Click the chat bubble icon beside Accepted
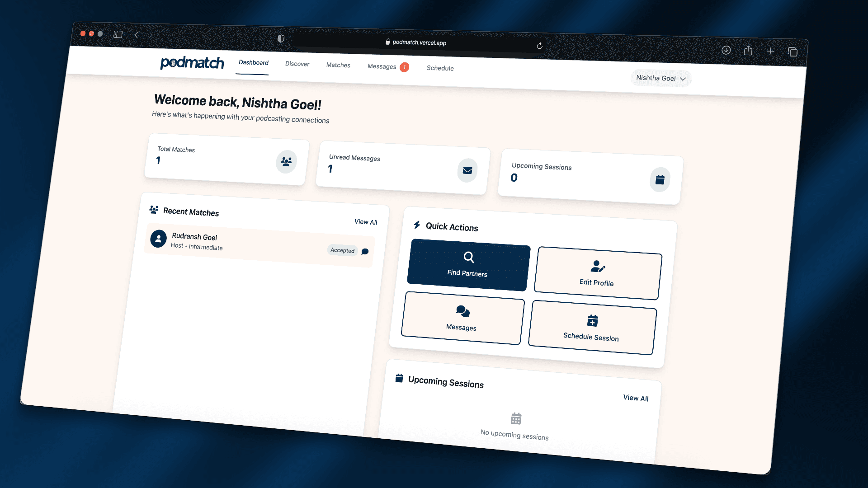The height and width of the screenshot is (488, 868). coord(365,252)
